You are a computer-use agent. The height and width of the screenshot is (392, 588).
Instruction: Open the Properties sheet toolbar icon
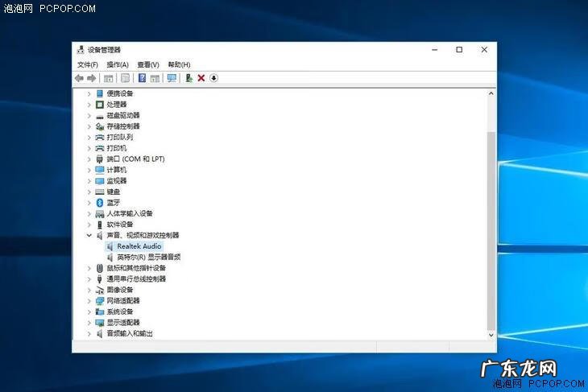[x=125, y=78]
